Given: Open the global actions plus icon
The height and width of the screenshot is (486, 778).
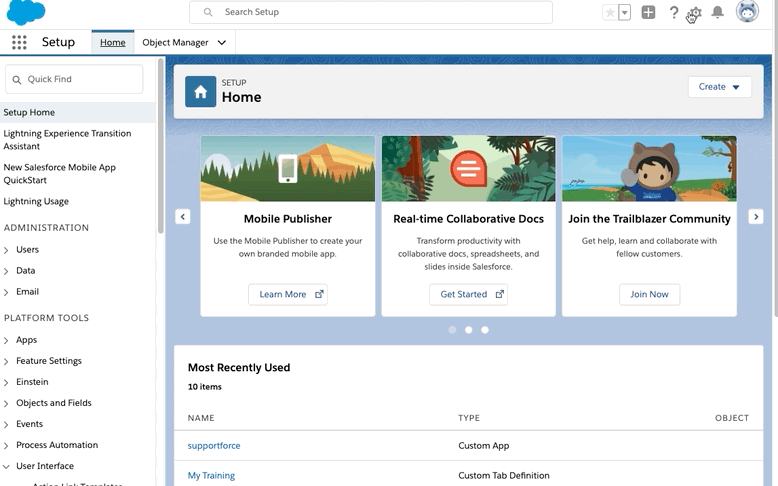Looking at the screenshot, I should pyautogui.click(x=648, y=12).
